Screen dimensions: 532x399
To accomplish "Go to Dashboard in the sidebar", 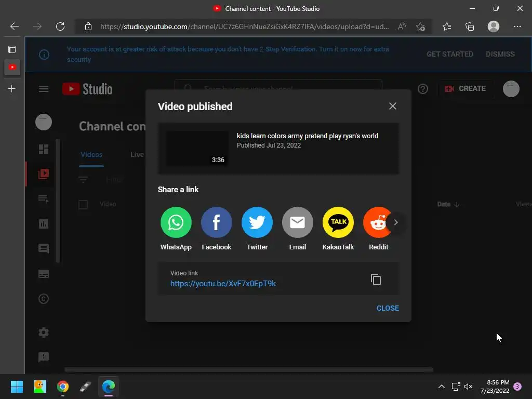I will [x=44, y=149].
